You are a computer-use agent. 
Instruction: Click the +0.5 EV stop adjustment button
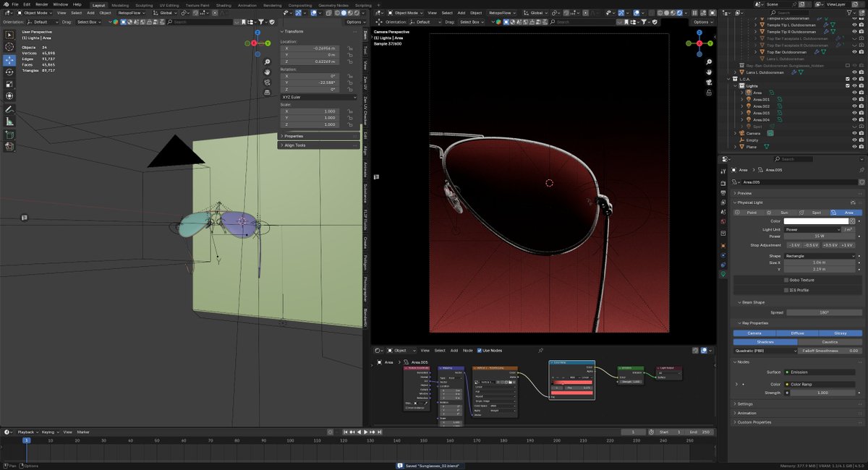(x=830, y=245)
